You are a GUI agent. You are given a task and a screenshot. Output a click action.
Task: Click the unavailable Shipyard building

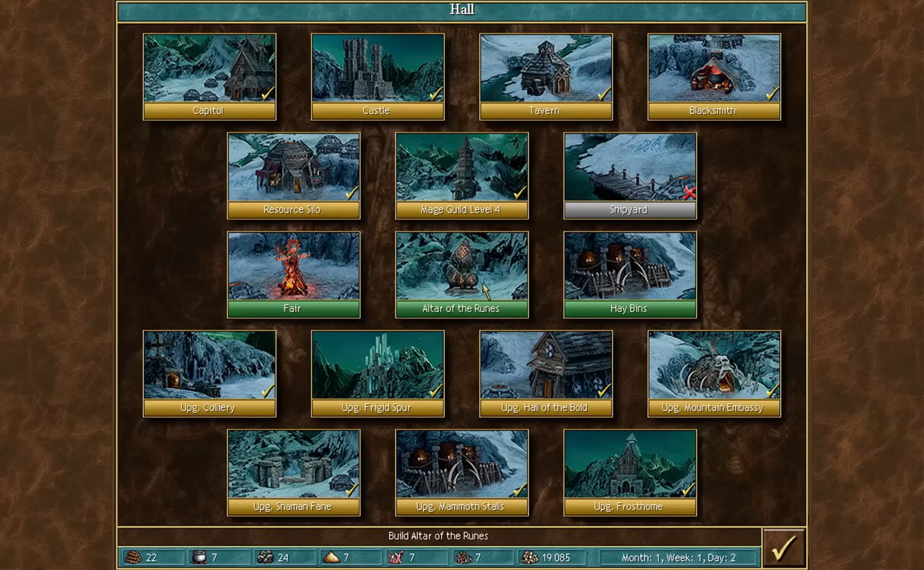point(630,176)
